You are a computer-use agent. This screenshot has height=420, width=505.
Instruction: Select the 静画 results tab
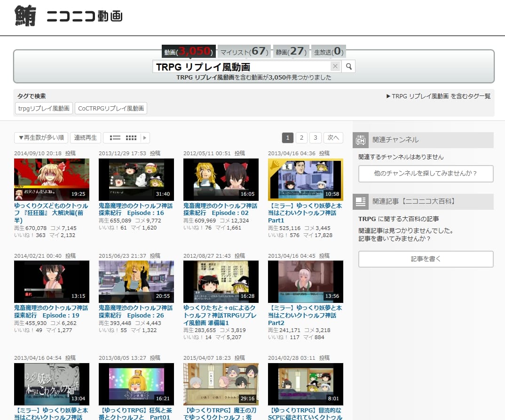(291, 51)
